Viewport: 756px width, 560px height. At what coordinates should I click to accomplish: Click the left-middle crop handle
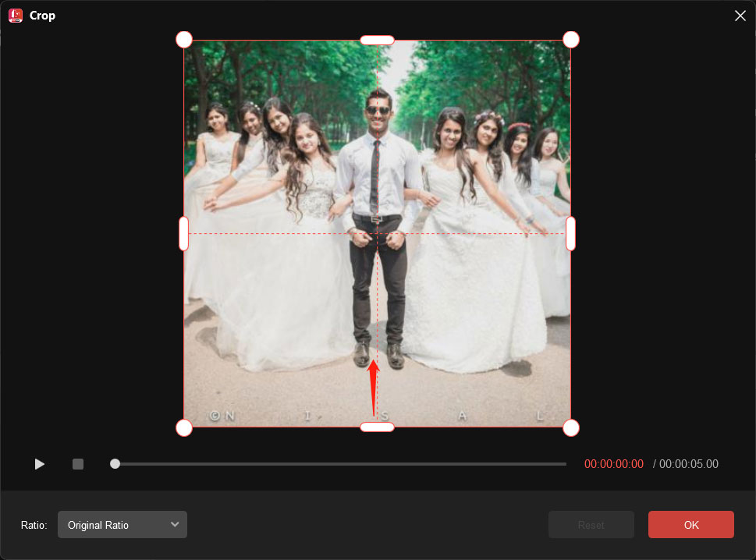coord(184,233)
